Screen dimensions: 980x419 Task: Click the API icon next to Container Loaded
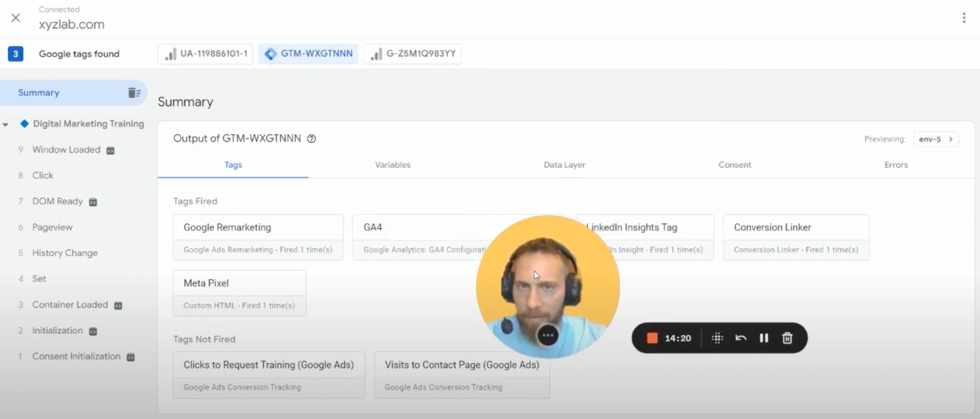coord(118,306)
